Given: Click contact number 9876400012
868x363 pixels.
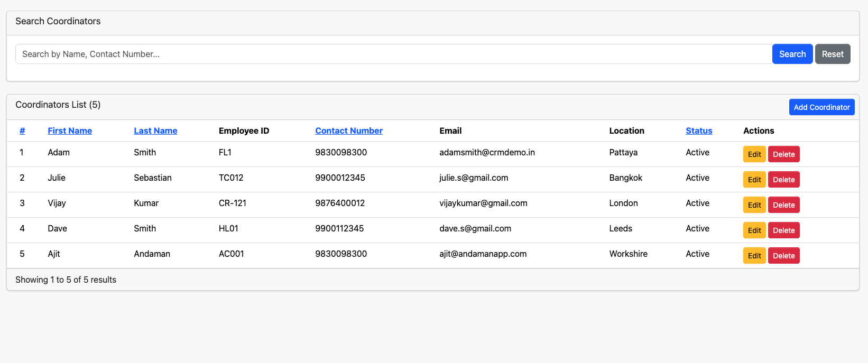Looking at the screenshot, I should (x=340, y=203).
